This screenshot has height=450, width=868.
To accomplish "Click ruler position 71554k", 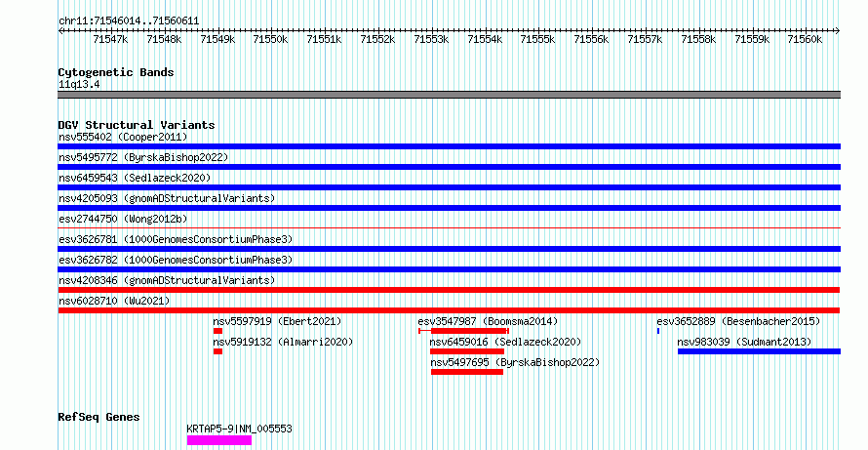I will click(x=486, y=39).
